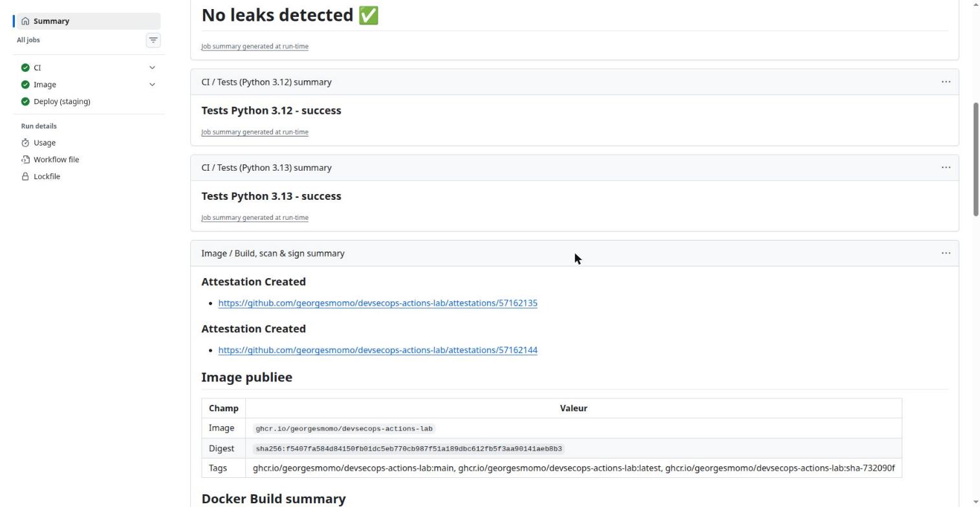Click the page vertical scrollbar thumb

click(976, 159)
